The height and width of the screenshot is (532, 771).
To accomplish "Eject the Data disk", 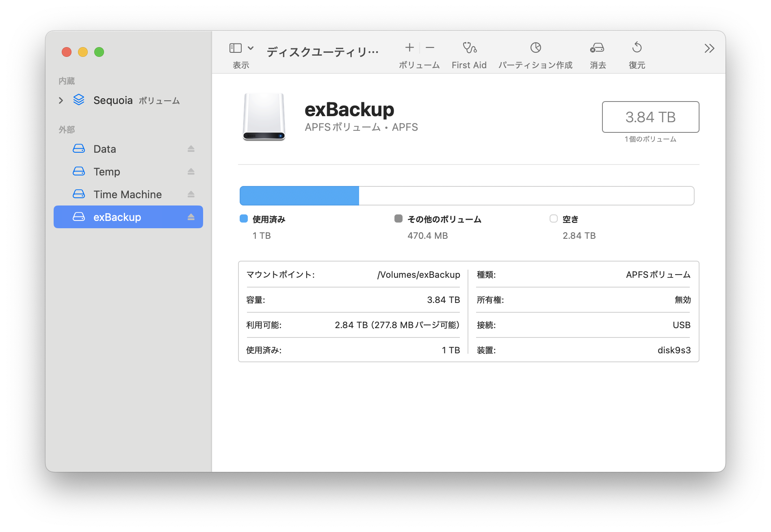I will pos(191,149).
